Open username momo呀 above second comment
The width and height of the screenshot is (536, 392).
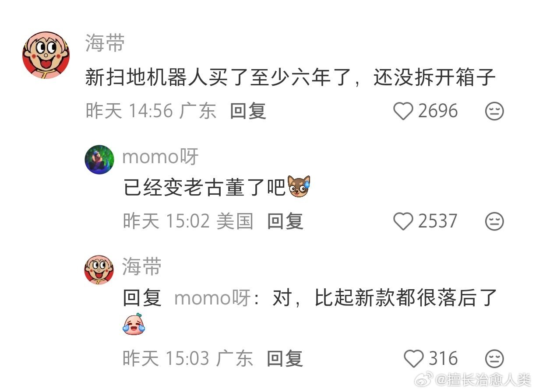160,157
